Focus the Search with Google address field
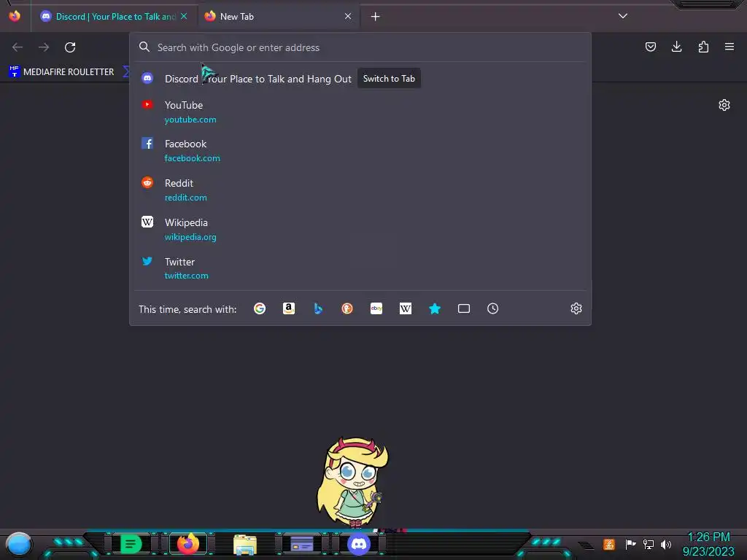 coord(360,47)
